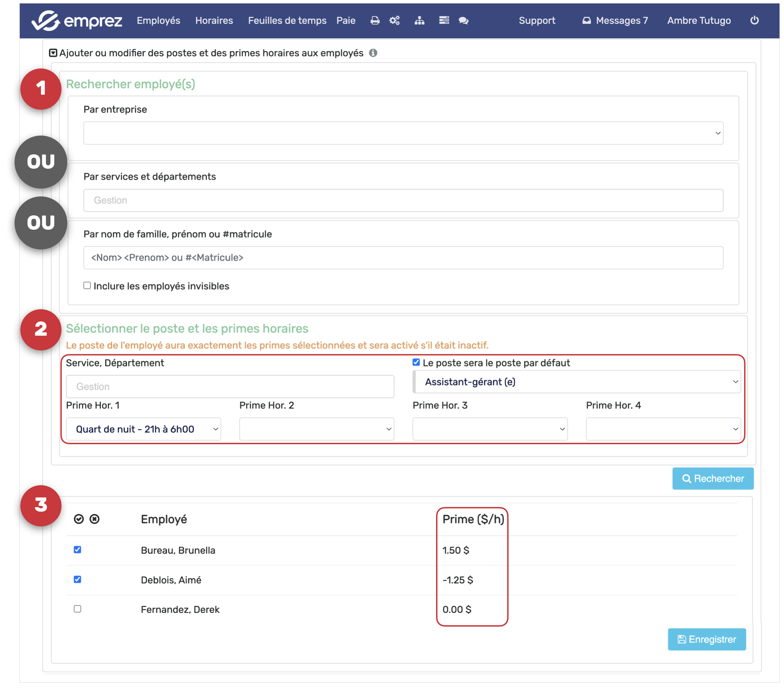Screen dimensions: 784x688
Task: Open the Feuilles de temps menu
Action: coord(287,20)
